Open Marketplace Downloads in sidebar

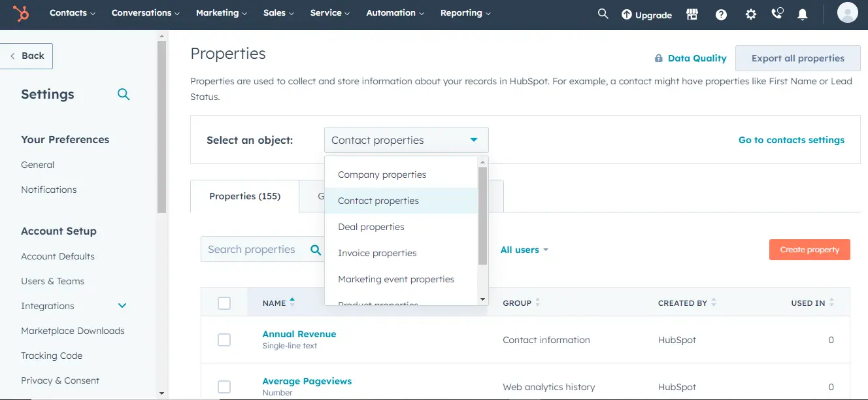[x=73, y=331]
